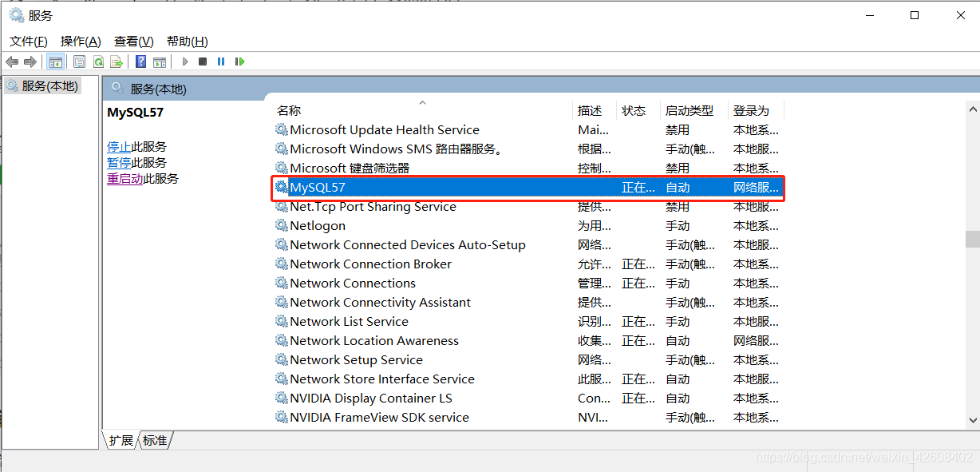Click the Forward arrow in the toolbar
Screen dimensions: 980x472
tap(30, 61)
